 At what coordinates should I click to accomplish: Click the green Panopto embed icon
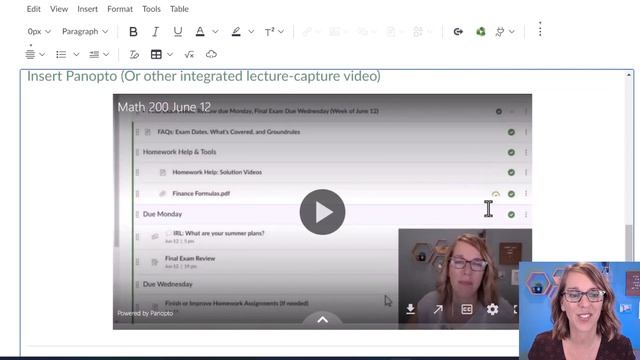pos(481,31)
